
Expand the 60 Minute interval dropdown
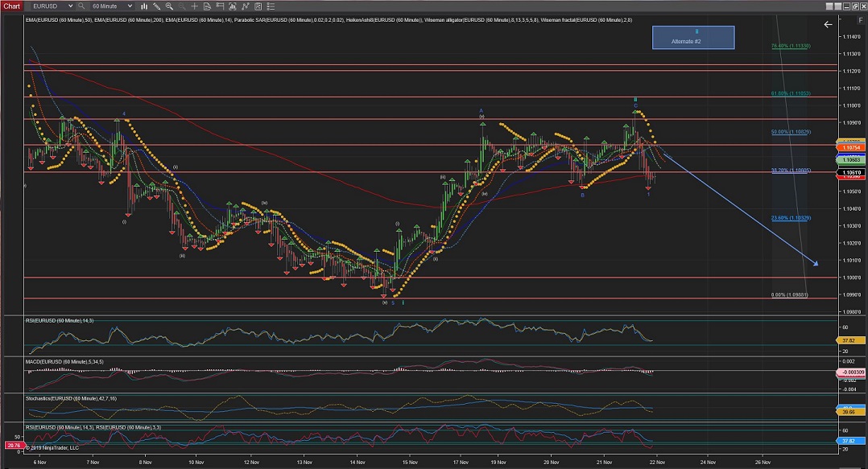129,6
